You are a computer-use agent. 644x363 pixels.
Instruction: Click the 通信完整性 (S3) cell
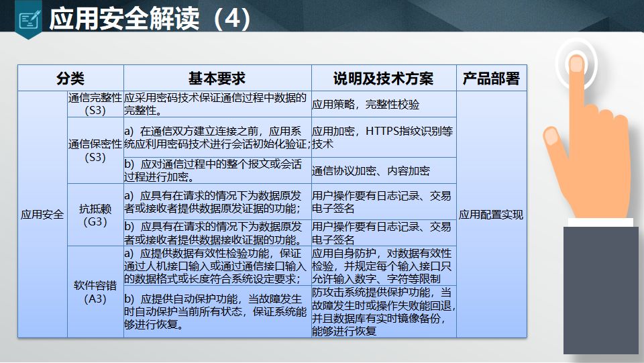tap(95, 104)
